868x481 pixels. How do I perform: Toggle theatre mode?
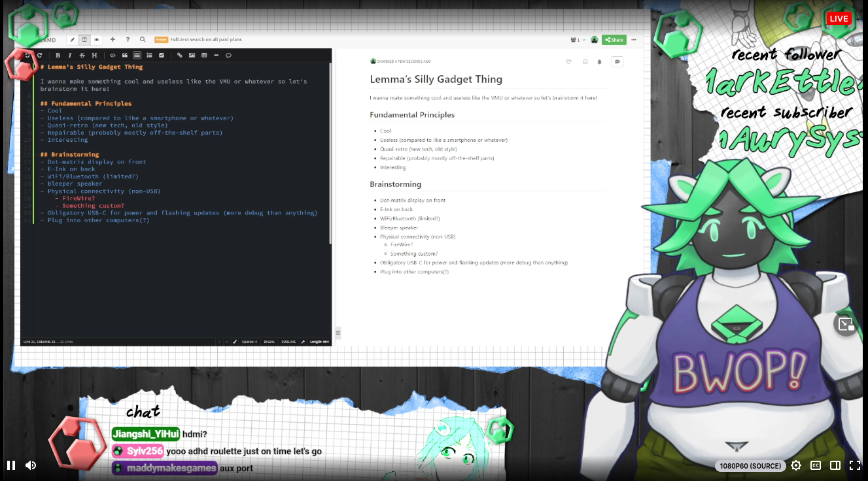click(x=835, y=465)
